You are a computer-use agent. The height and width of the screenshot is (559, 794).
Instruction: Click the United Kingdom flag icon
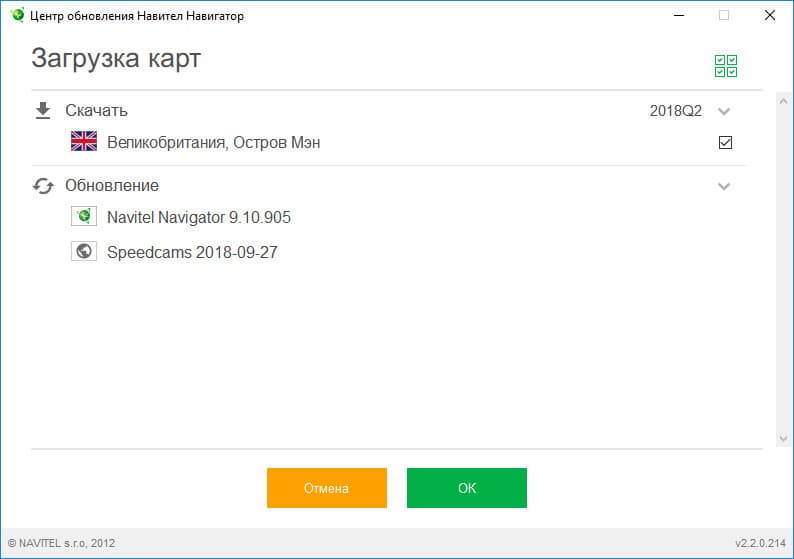(x=84, y=141)
